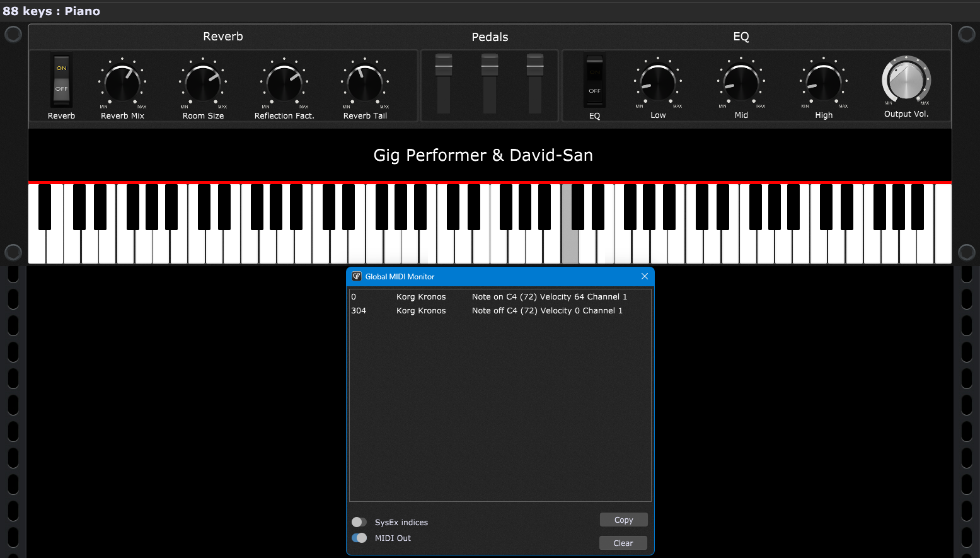Click the silver Output Vol. knob
Viewport: 980px width, 558px height.
click(906, 79)
